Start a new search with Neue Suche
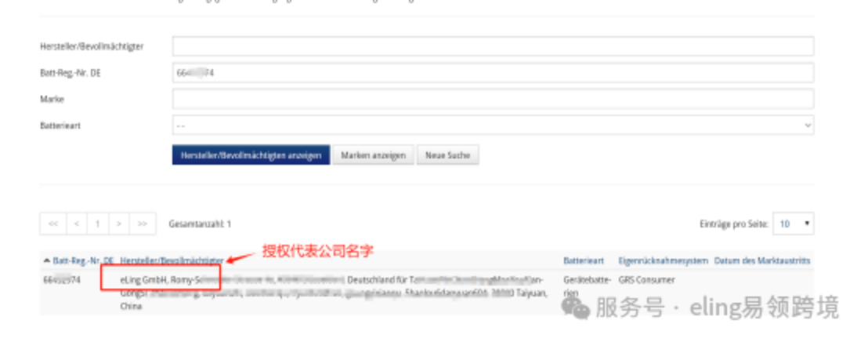 [x=447, y=155]
